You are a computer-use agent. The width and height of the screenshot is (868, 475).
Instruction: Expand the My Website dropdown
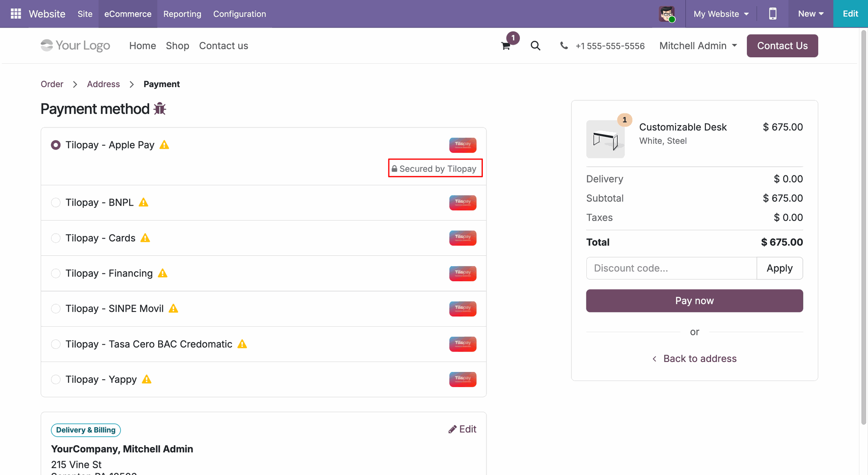[721, 14]
